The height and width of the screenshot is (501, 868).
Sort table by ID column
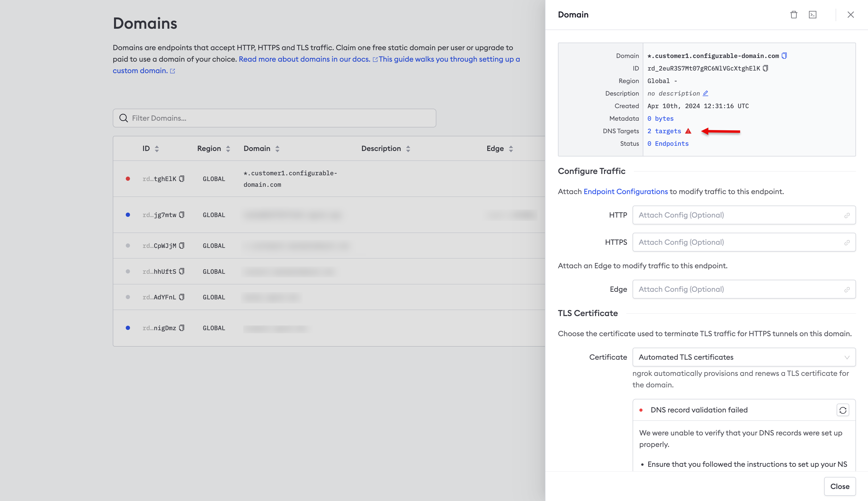(157, 149)
